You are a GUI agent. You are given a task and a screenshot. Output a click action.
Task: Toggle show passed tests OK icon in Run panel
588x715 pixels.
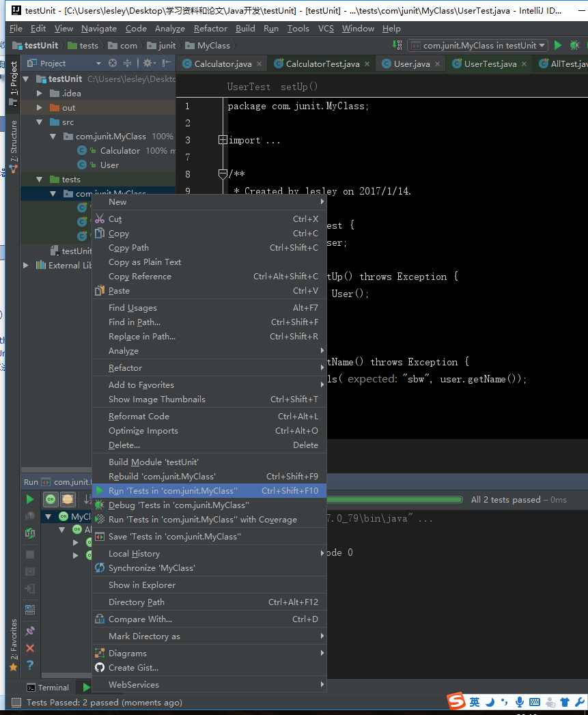pos(51,499)
